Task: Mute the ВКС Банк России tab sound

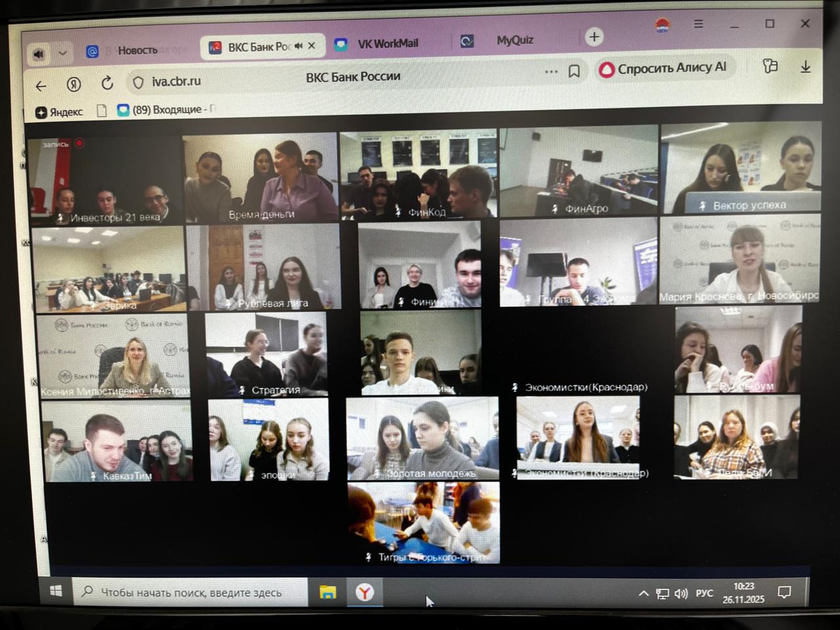Action: [299, 46]
